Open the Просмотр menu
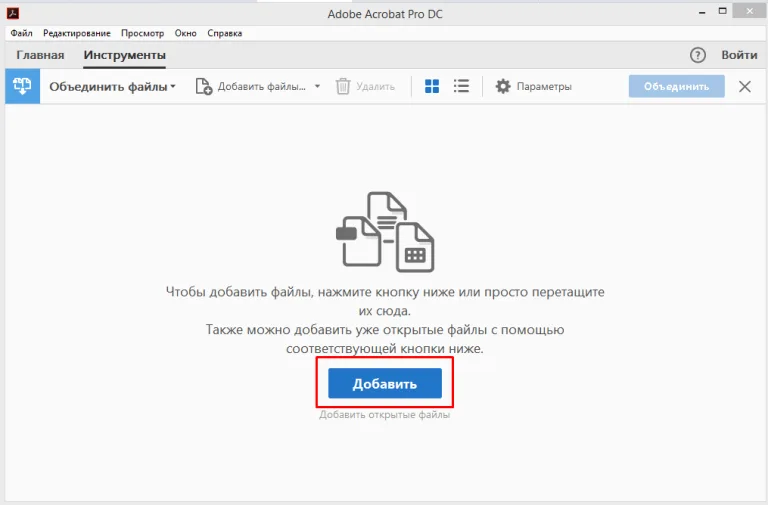Screen dimensions: 768x505 pyautogui.click(x=143, y=33)
